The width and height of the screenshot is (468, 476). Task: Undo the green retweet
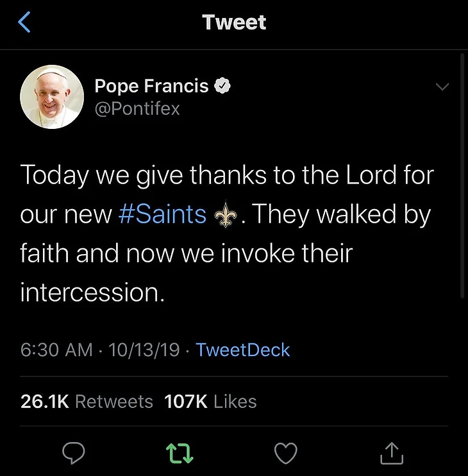pos(180,454)
